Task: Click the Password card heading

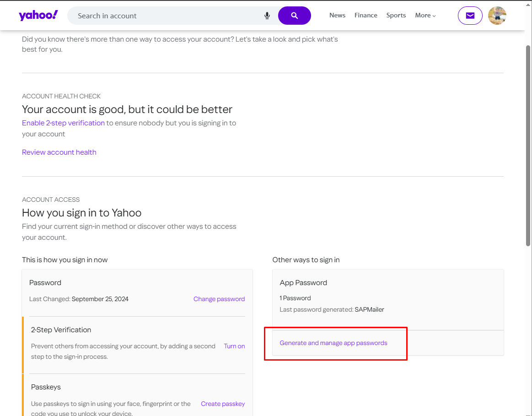Action: [45, 283]
